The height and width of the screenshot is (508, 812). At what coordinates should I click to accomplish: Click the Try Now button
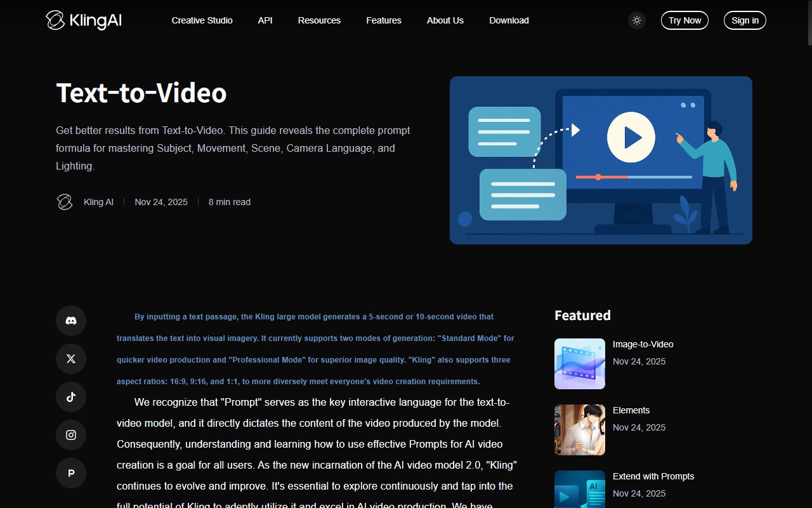click(x=684, y=20)
